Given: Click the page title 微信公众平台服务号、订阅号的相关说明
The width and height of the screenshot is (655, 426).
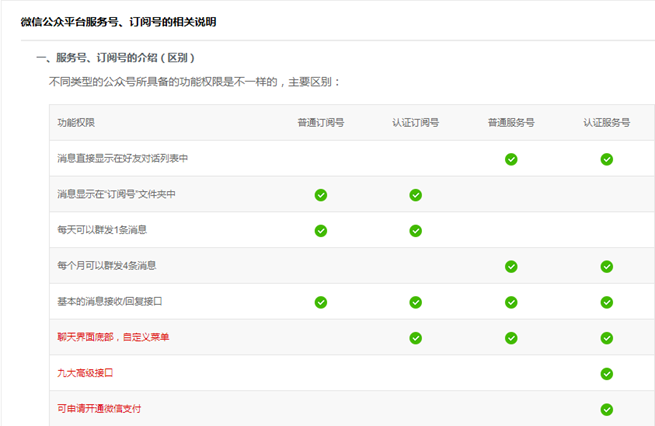Looking at the screenshot, I should coord(118,22).
